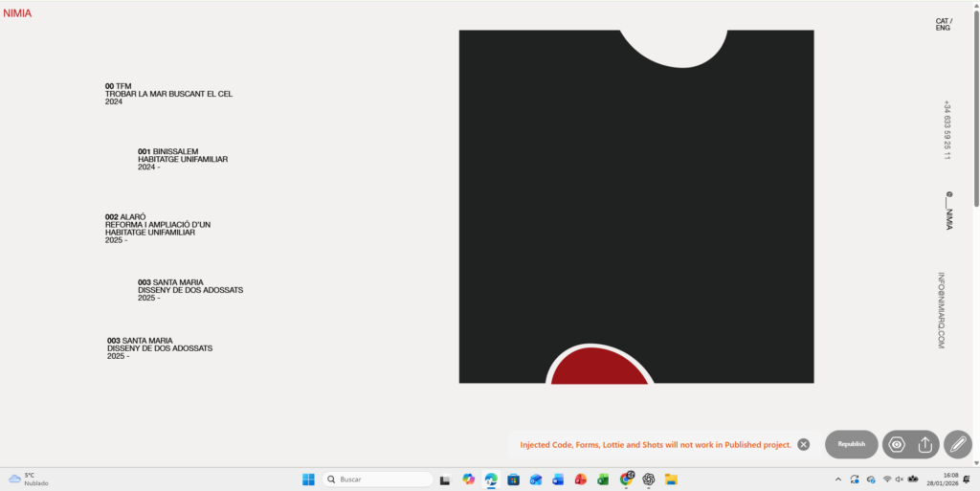Click the preview eye icon
The image size is (980, 491).
pos(897,444)
